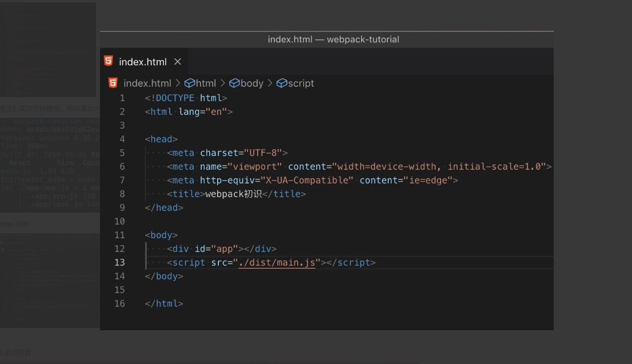Click the HTML5 file icon in the tab

tap(109, 61)
